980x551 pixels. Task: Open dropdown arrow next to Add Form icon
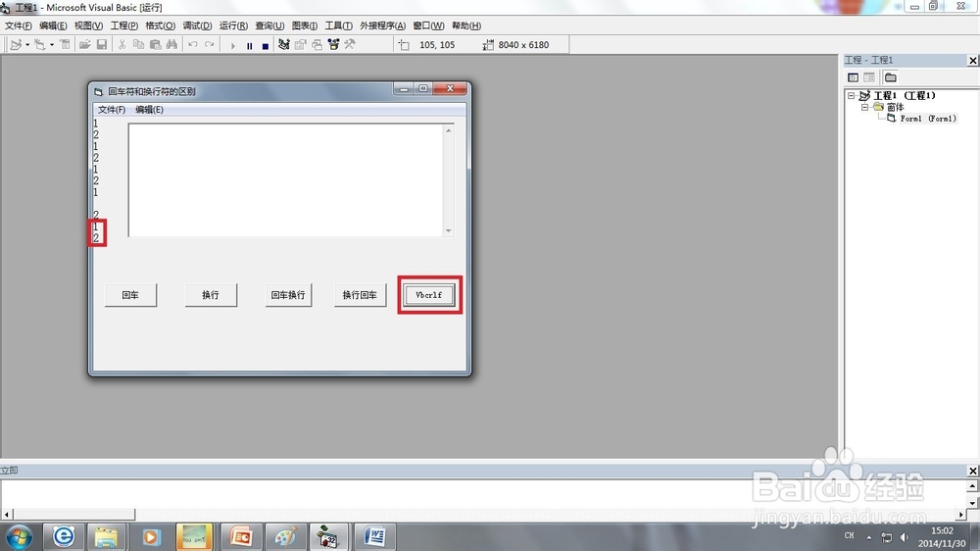(51, 45)
